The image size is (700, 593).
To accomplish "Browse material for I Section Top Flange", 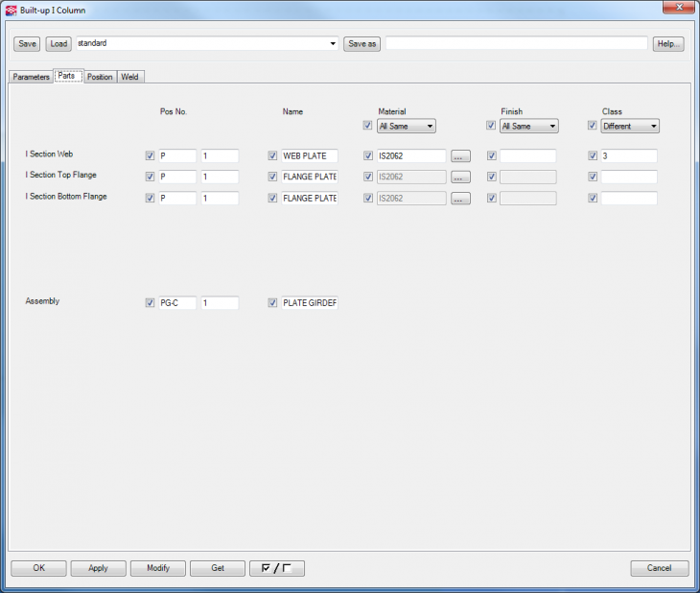I will [x=460, y=177].
